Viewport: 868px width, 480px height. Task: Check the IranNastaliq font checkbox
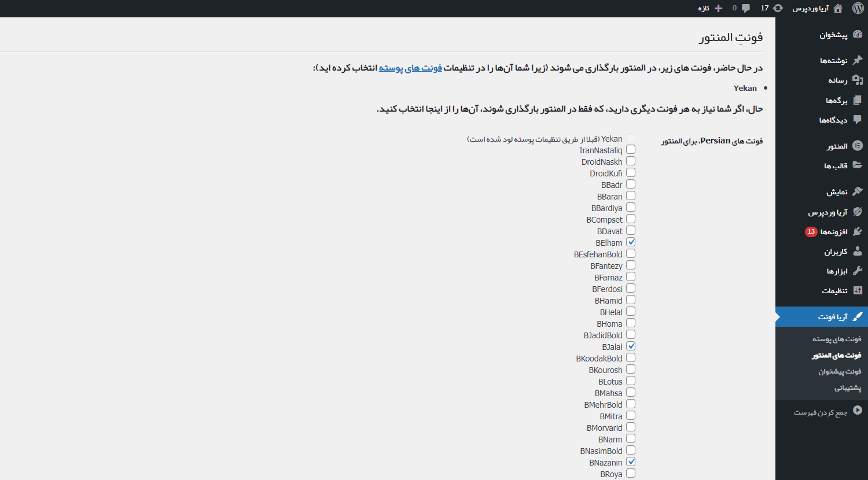(x=631, y=150)
